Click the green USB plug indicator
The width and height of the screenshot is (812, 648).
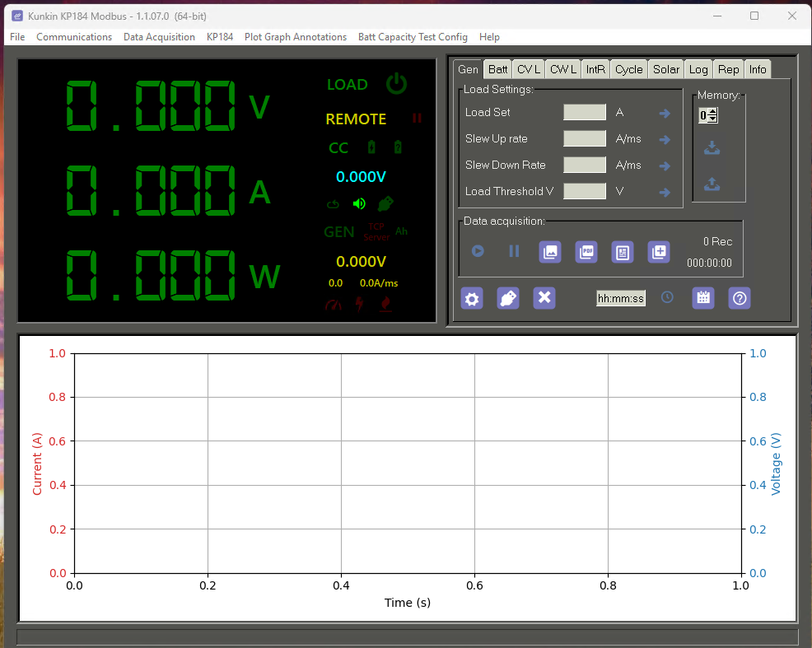[385, 204]
